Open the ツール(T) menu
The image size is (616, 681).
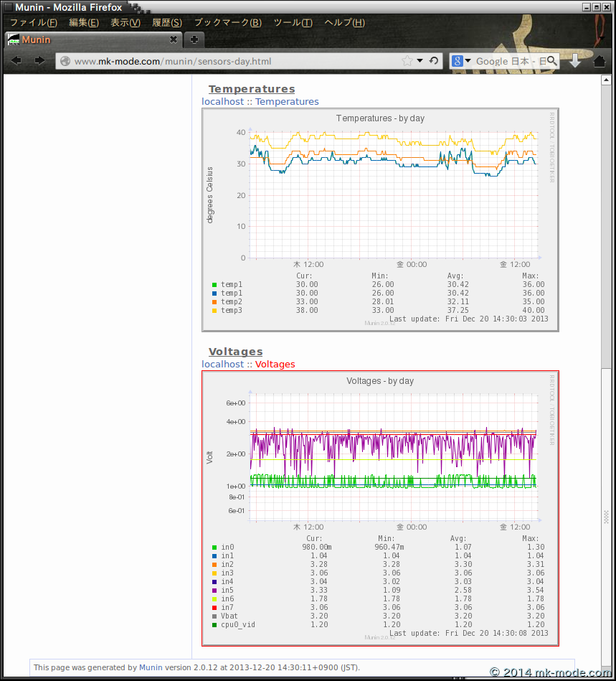[293, 22]
